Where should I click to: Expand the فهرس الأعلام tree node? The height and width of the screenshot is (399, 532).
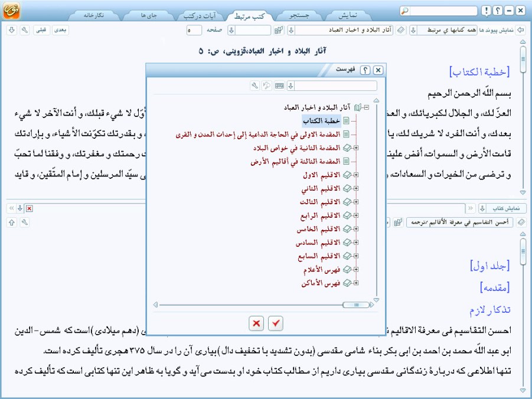point(356,269)
